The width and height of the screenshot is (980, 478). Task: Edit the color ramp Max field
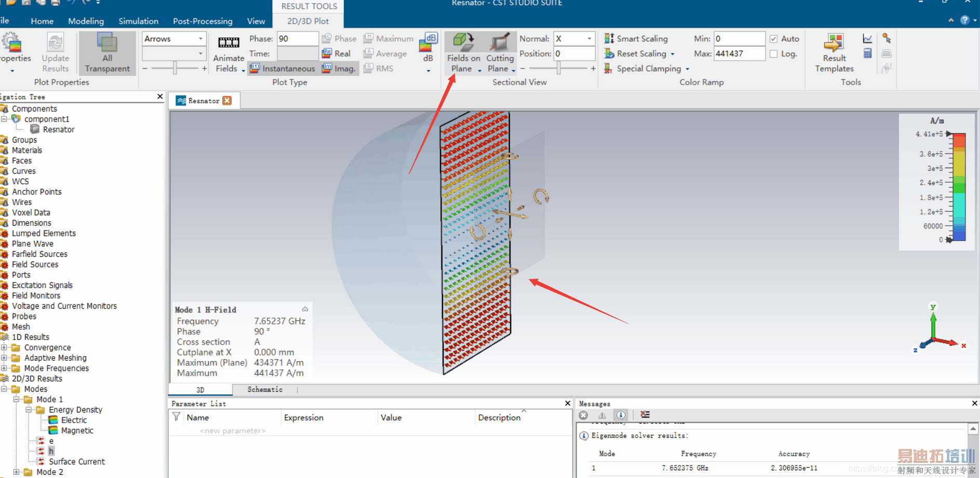tap(739, 54)
